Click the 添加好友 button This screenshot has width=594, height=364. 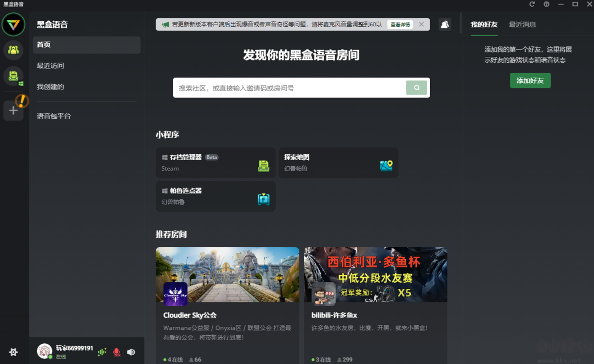530,80
